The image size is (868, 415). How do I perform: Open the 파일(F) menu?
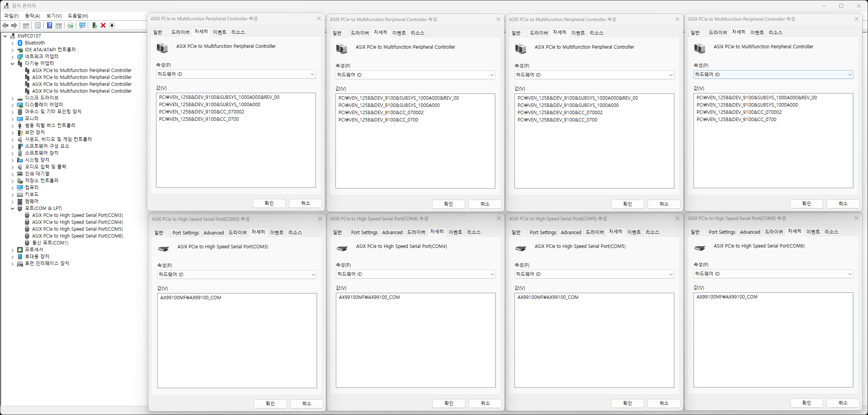pyautogui.click(x=12, y=16)
